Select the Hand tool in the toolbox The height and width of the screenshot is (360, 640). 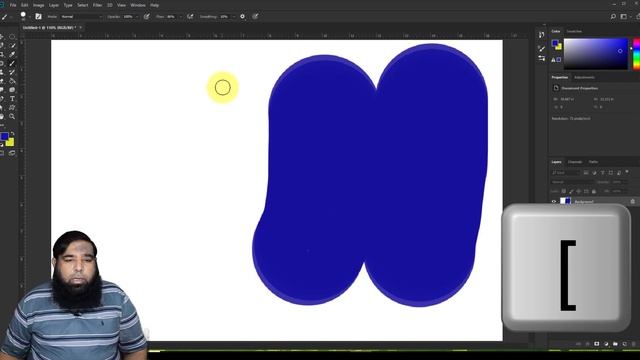(x=2, y=117)
